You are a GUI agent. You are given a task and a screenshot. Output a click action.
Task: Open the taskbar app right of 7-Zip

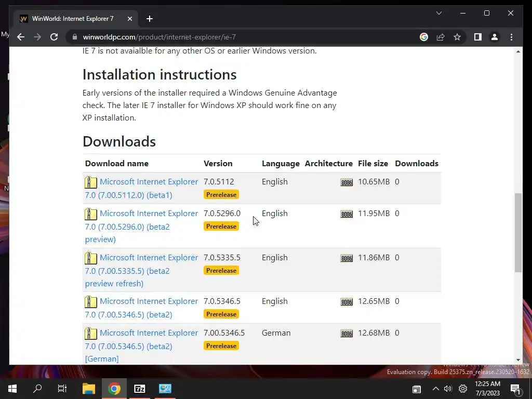165,389
